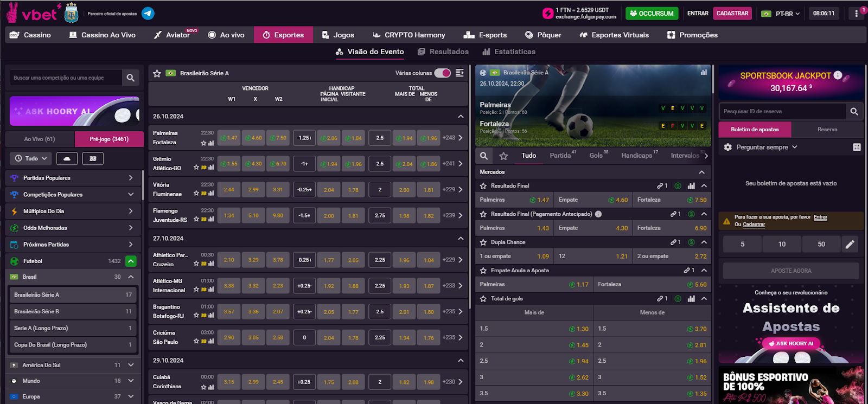Expand Competições Populares list
This screenshot has height=404, width=868.
point(131,194)
